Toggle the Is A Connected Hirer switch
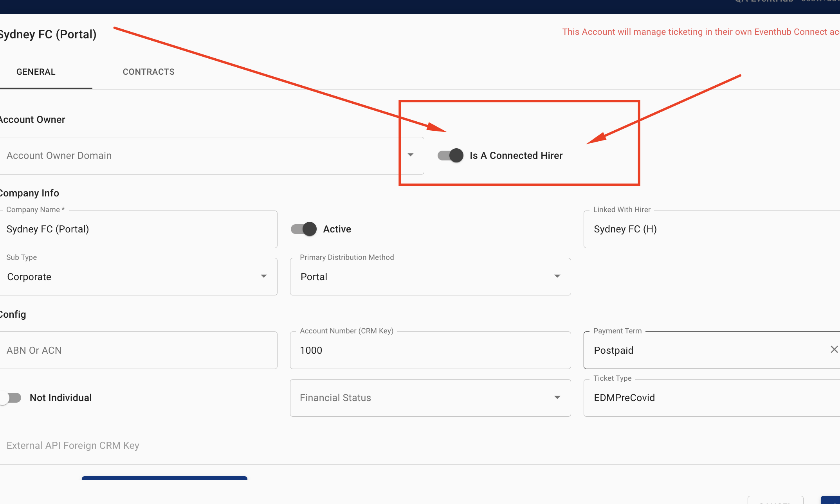840x504 pixels. 451,155
